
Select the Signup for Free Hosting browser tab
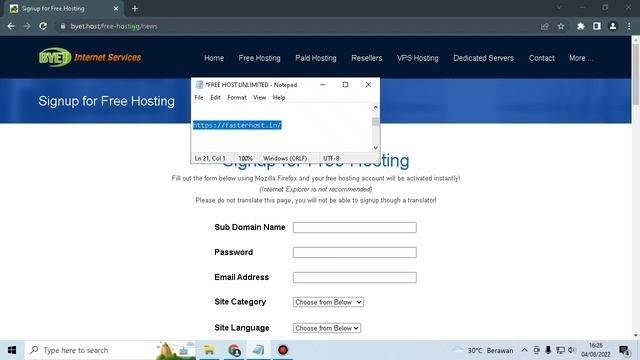coord(64,8)
